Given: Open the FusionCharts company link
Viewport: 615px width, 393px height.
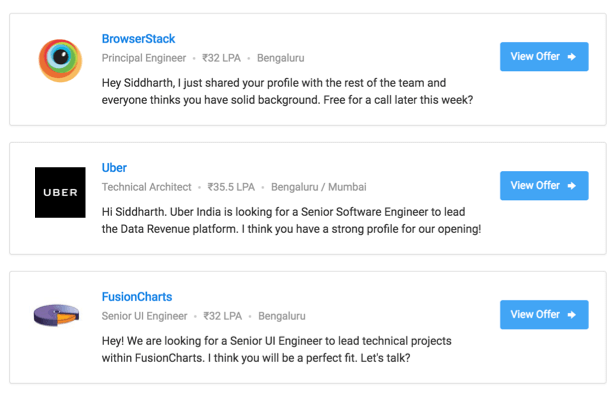Looking at the screenshot, I should 137,297.
